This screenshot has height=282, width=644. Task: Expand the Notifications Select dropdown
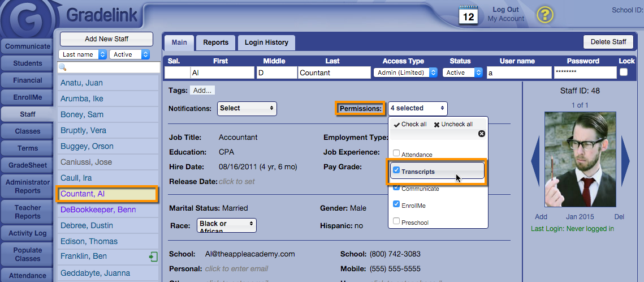coord(247,108)
